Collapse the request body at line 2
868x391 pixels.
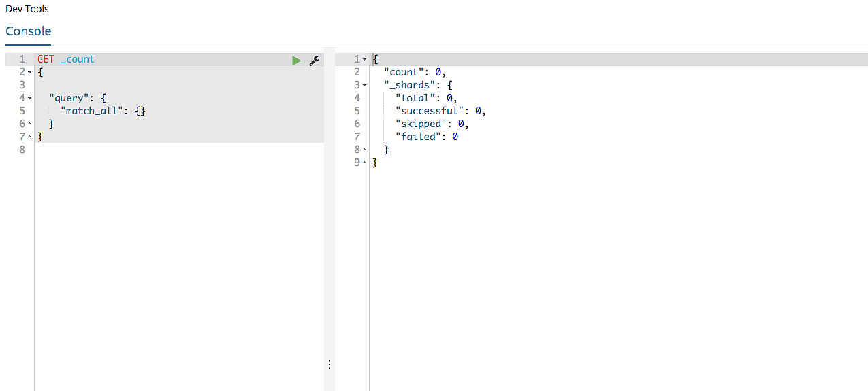(x=30, y=72)
